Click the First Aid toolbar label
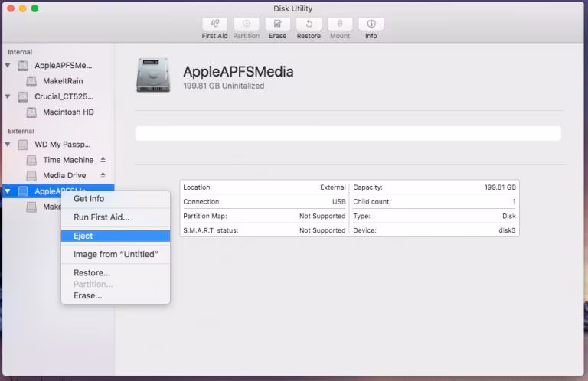The height and width of the screenshot is (381, 588). coord(214,36)
